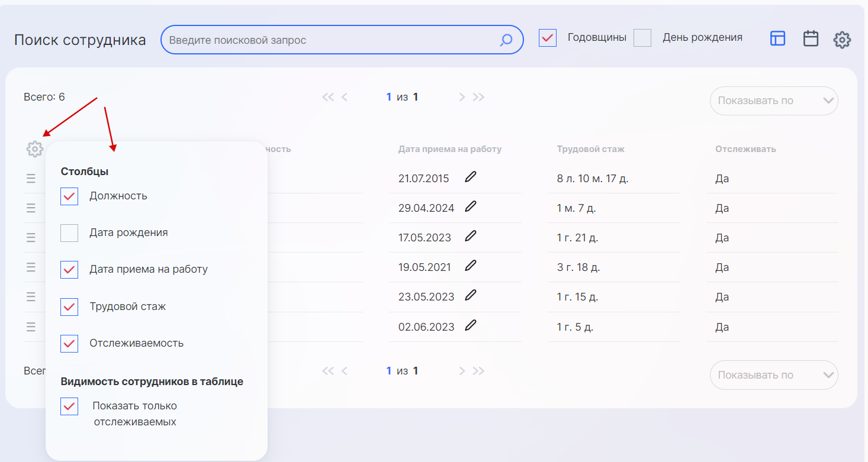Uncheck the Годовщины checkbox
This screenshot has width=868, height=462.
coord(548,38)
